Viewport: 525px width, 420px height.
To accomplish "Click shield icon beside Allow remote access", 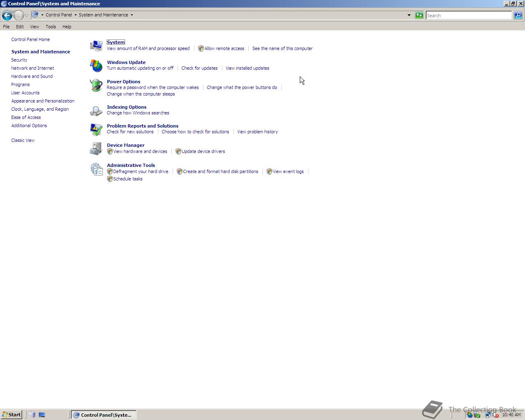I will pyautogui.click(x=201, y=48).
